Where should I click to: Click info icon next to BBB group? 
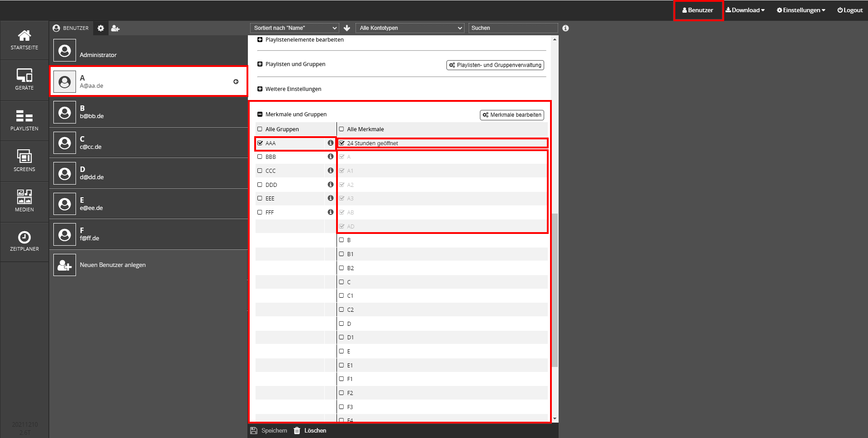point(331,157)
